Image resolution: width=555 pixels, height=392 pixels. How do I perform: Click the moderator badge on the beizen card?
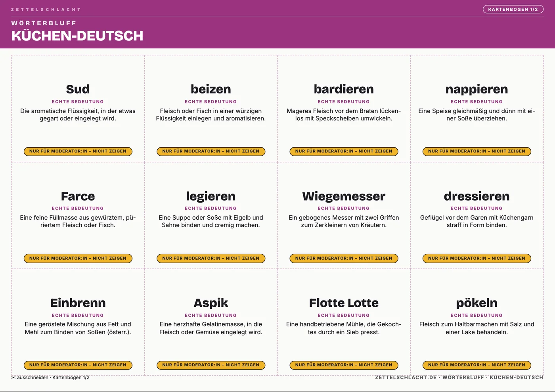(x=211, y=151)
